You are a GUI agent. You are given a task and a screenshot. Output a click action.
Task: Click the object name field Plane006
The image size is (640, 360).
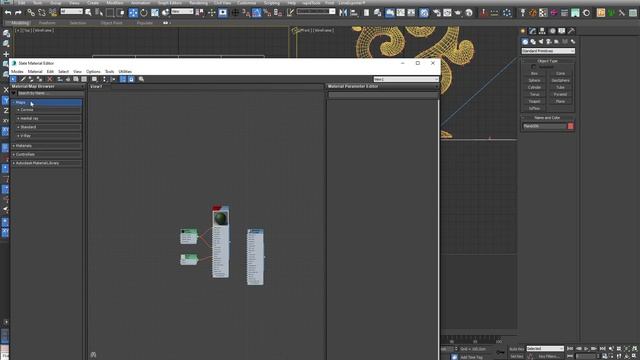pyautogui.click(x=544, y=126)
